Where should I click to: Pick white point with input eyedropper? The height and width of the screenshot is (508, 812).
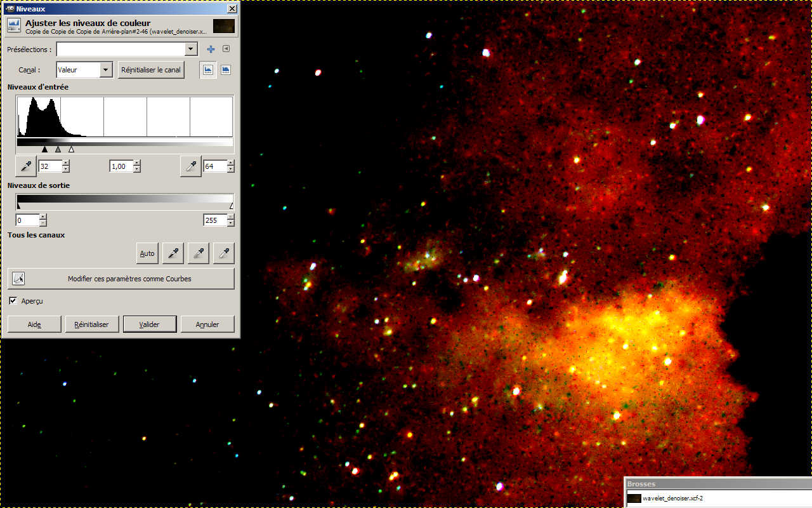(191, 166)
